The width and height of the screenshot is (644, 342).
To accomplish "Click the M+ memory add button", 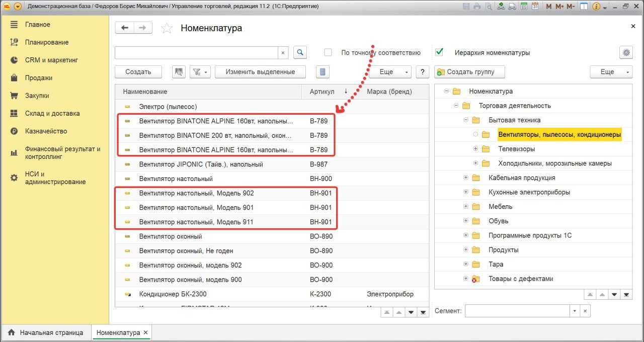I will point(559,7).
